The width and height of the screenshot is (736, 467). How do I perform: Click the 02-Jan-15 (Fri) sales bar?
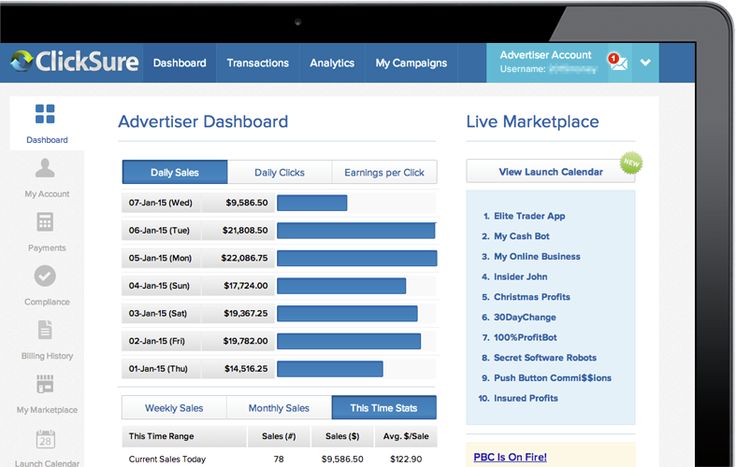tap(349, 341)
